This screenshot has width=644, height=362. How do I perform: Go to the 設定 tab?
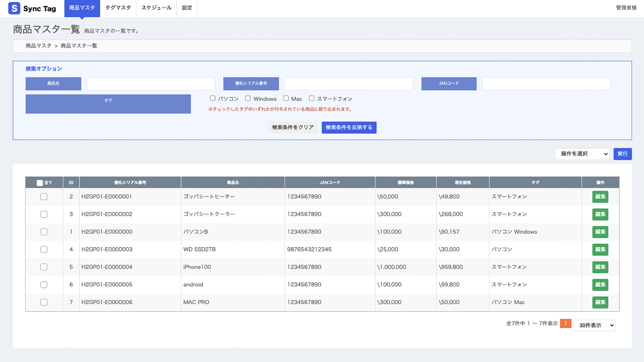click(187, 8)
